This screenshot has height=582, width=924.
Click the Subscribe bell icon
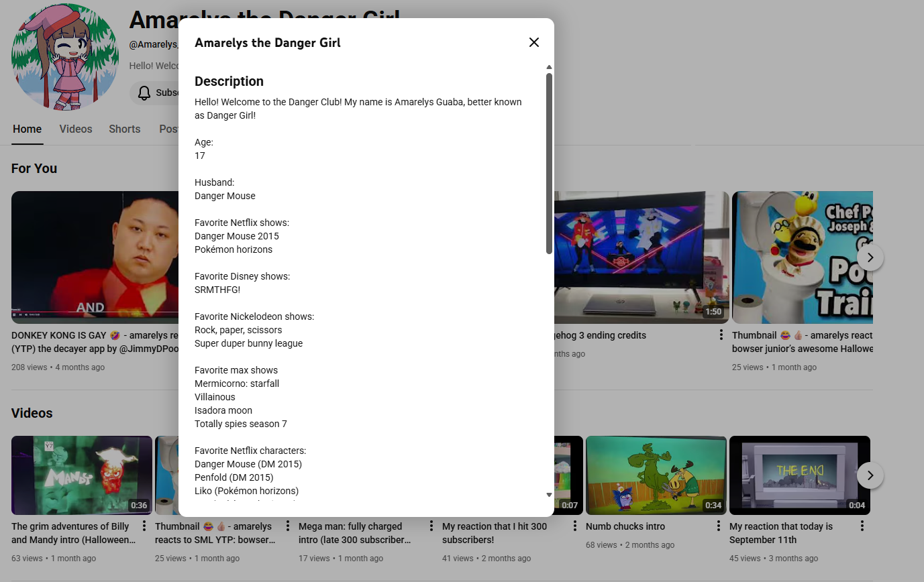(x=144, y=93)
